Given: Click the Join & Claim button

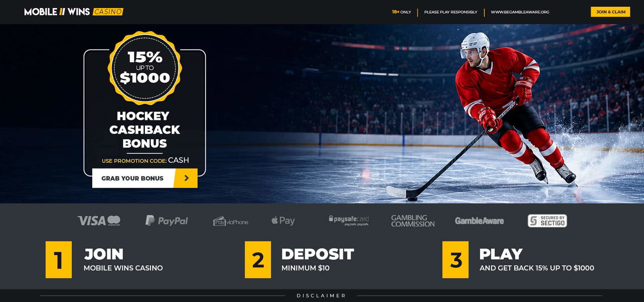Looking at the screenshot, I should point(611,12).
